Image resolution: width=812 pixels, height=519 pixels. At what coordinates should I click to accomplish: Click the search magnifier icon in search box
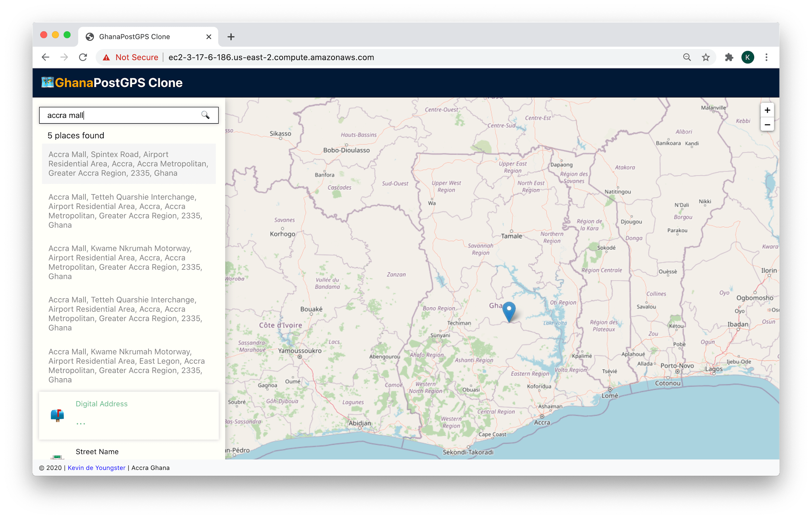click(205, 115)
